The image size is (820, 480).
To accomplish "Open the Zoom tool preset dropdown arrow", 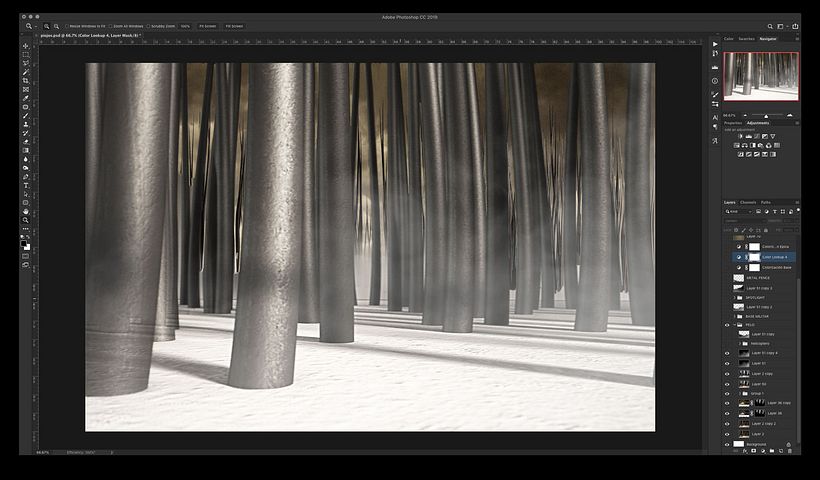I will (35, 26).
